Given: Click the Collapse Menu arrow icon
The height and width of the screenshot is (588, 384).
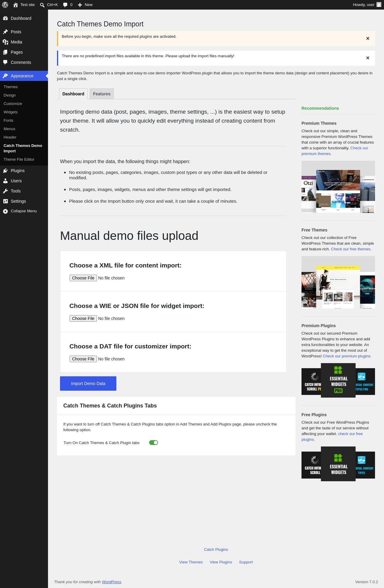Looking at the screenshot, I should pos(5,211).
